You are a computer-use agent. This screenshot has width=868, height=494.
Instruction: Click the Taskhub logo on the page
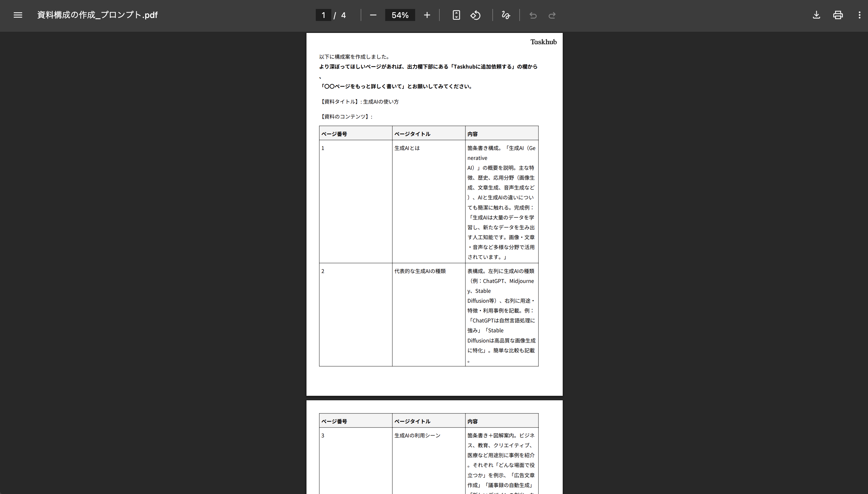[543, 42]
